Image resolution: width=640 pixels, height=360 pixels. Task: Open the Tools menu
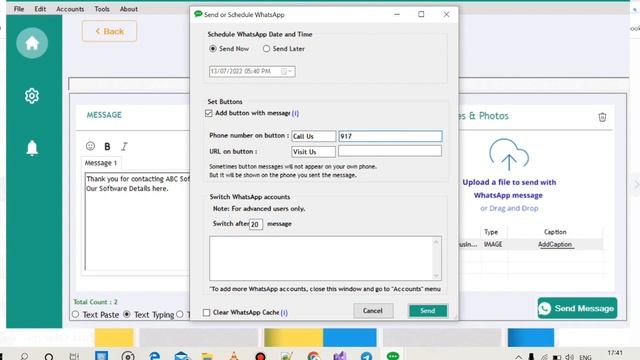click(x=102, y=9)
